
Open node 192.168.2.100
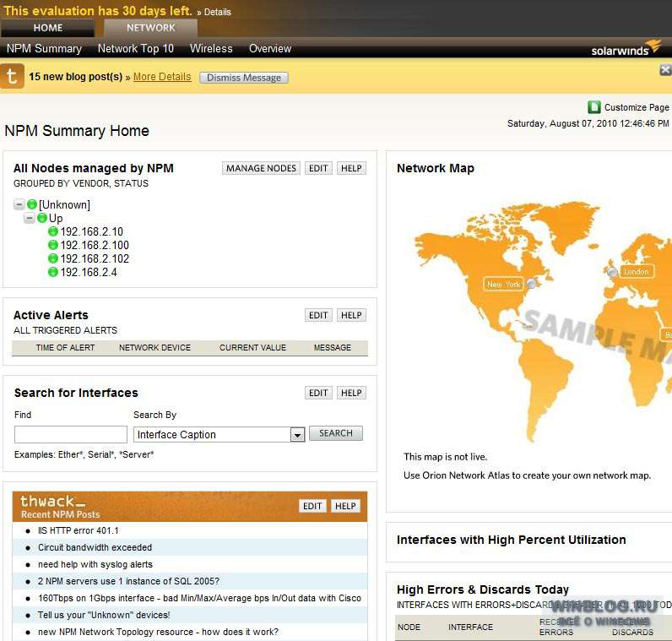[x=95, y=245]
